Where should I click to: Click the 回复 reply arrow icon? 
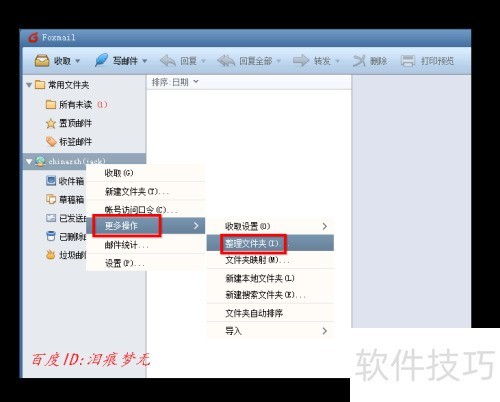click(x=168, y=61)
